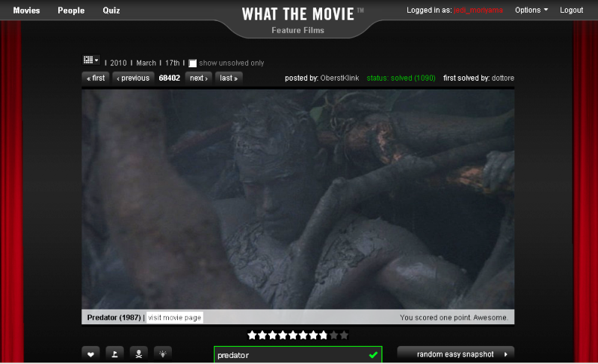598x364 pixels.
Task: Click snapshot number 68402
Action: click(170, 78)
